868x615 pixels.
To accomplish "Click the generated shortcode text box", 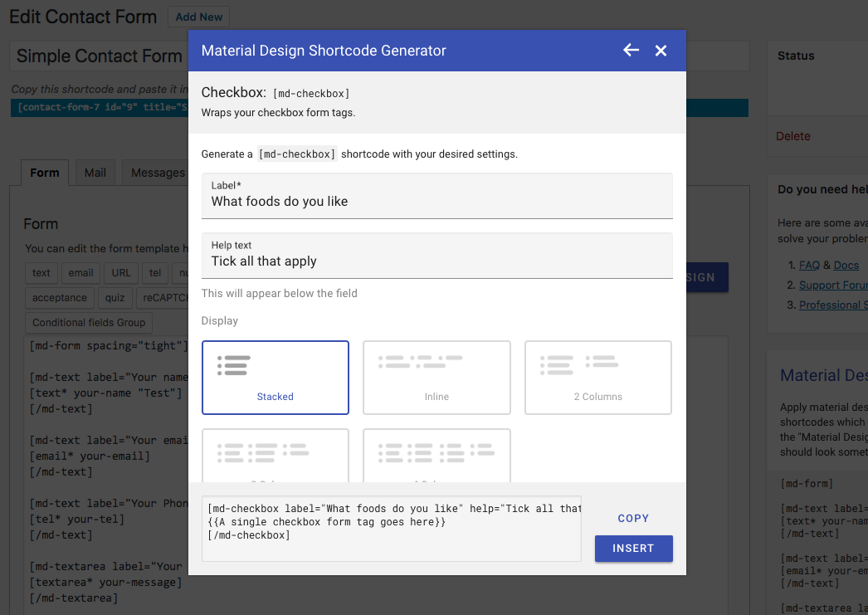I will tap(392, 528).
